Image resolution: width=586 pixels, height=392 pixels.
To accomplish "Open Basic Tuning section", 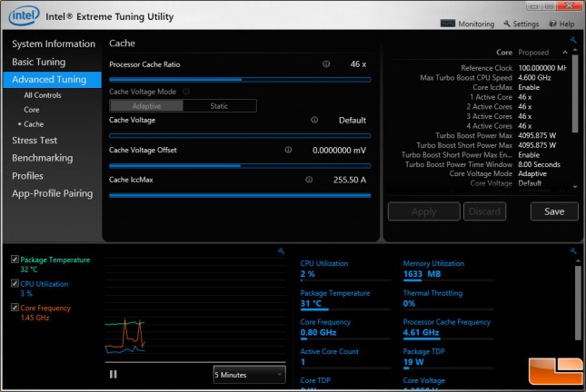I will 38,62.
